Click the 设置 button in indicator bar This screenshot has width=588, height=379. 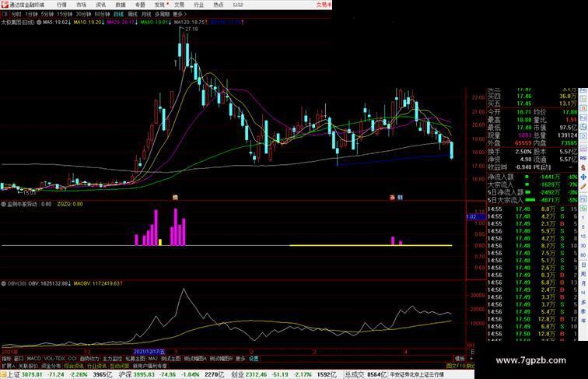pyautogui.click(x=254, y=359)
